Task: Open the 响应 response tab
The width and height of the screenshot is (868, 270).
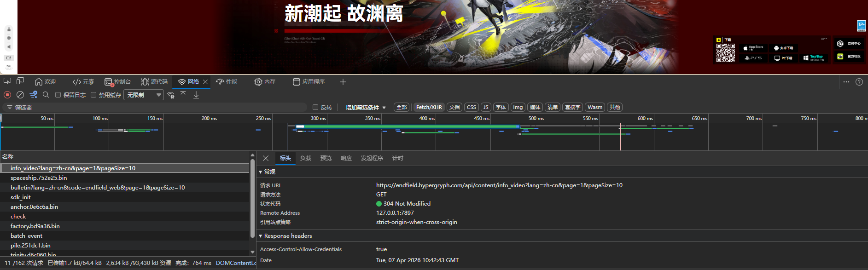Action: [346, 158]
